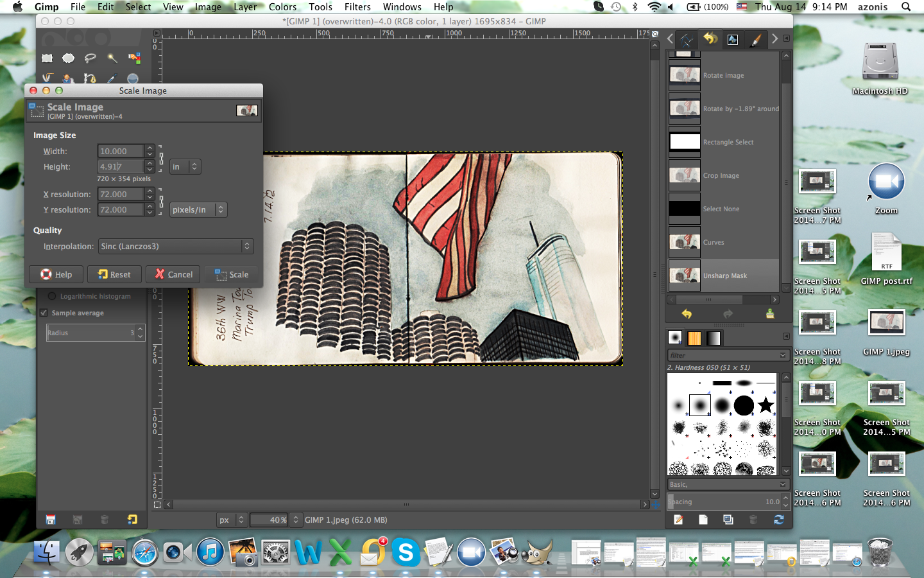The width and height of the screenshot is (924, 578).
Task: Create a new brush icon
Action: 703,520
